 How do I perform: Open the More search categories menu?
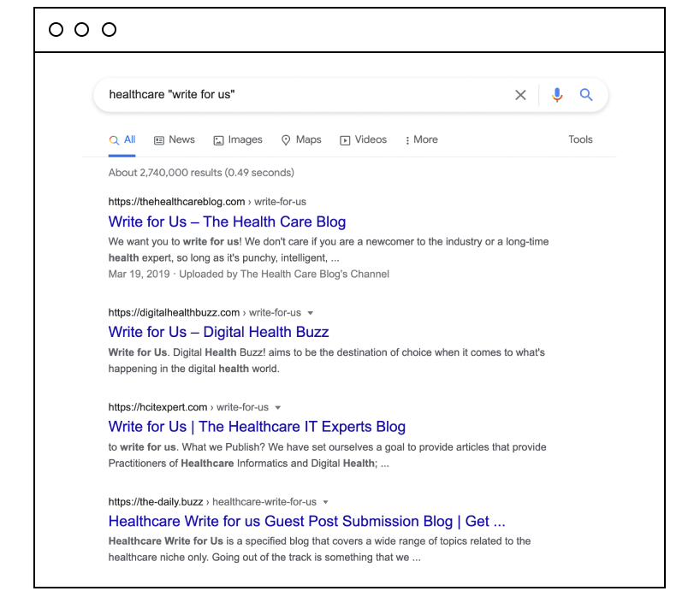click(x=421, y=140)
